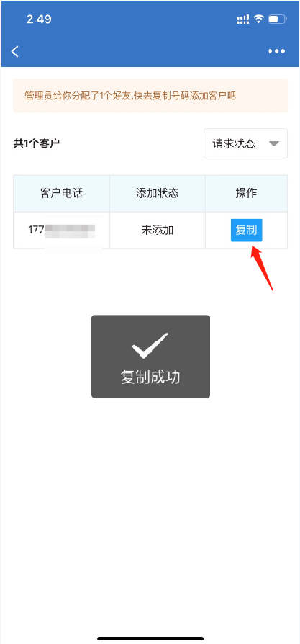This screenshot has width=300, height=644.
Task: Expand the 请求状态 dropdown arrow
Action: 274,144
